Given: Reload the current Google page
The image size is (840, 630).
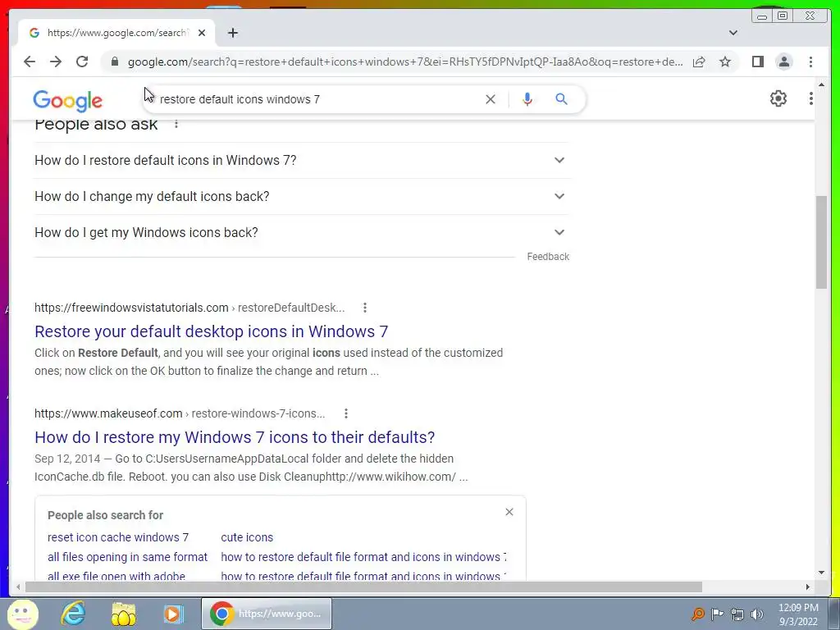Looking at the screenshot, I should tap(82, 62).
